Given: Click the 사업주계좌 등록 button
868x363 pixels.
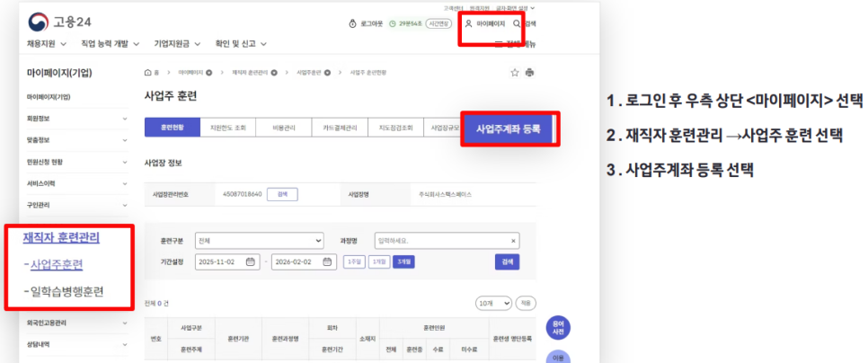Looking at the screenshot, I should coord(508,128).
